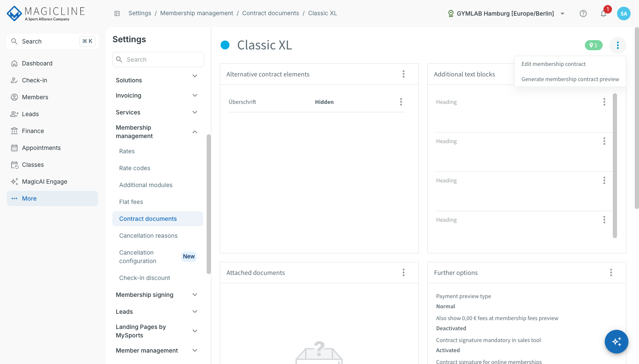The image size is (639, 364).
Task: Open the three-dot menu of the third Heading block
Action: tap(604, 180)
